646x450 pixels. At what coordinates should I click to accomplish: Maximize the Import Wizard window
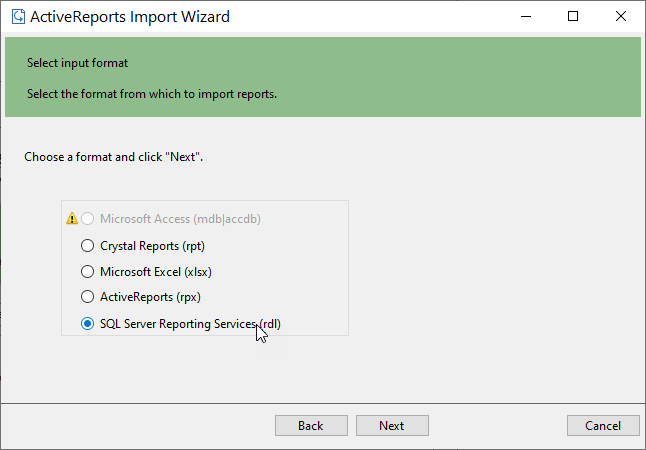pos(573,16)
